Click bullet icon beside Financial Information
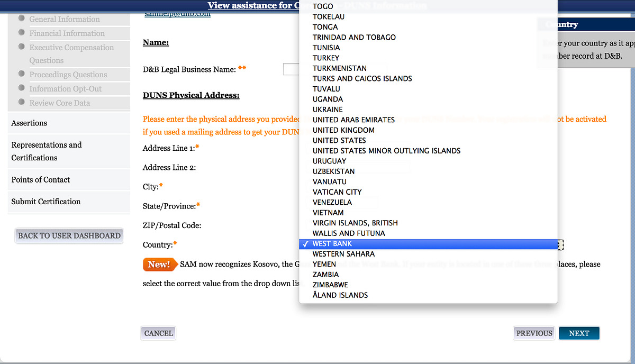 click(21, 32)
